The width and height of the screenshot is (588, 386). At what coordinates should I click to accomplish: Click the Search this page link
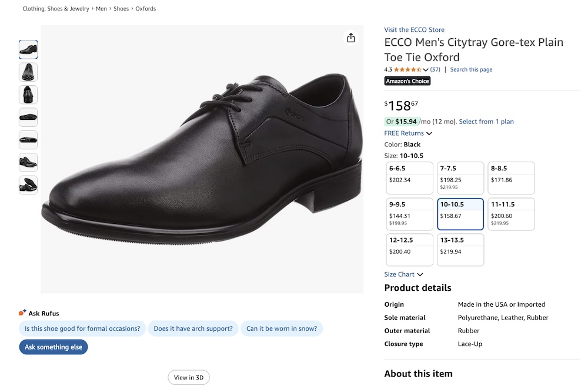[x=471, y=70]
